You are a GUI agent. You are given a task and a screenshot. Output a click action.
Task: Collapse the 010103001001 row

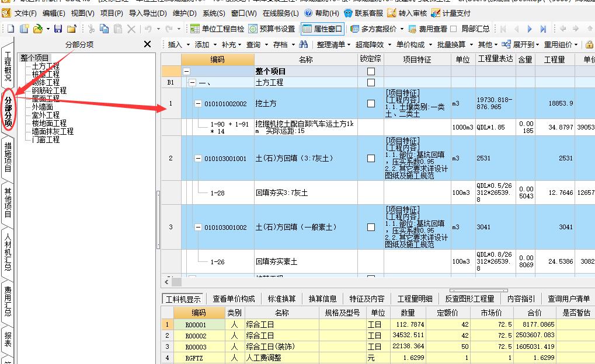(x=198, y=159)
